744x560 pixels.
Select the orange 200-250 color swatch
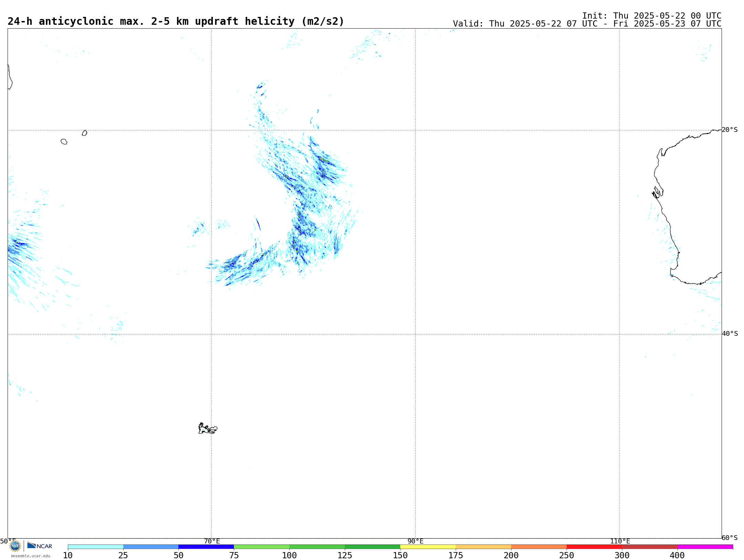pos(539,547)
